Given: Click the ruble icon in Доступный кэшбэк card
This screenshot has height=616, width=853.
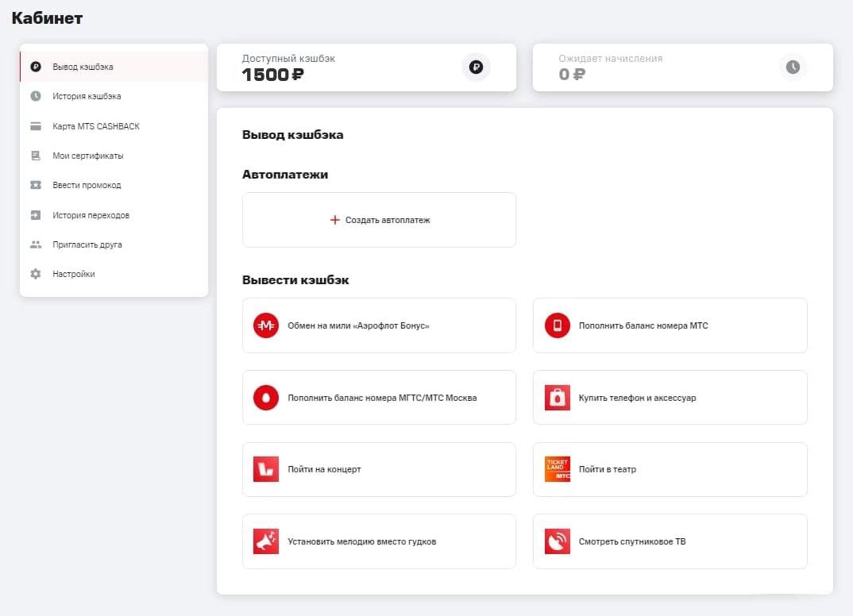Looking at the screenshot, I should (x=476, y=67).
